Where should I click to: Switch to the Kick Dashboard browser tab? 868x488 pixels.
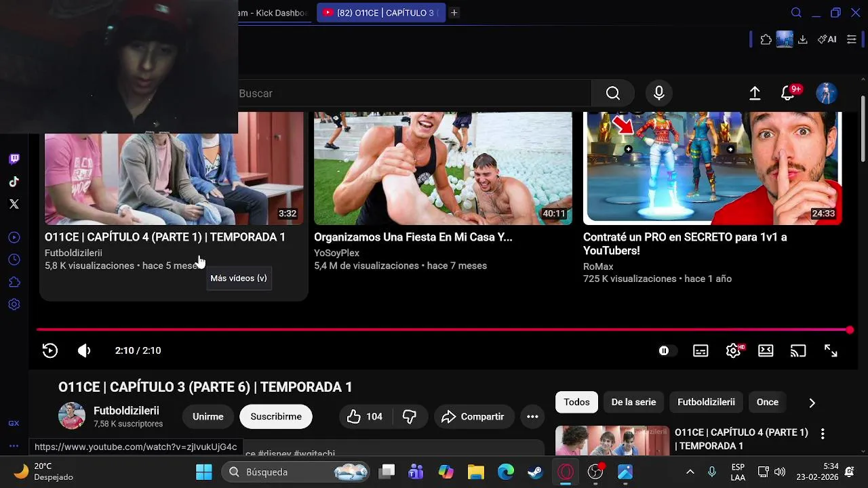(275, 13)
